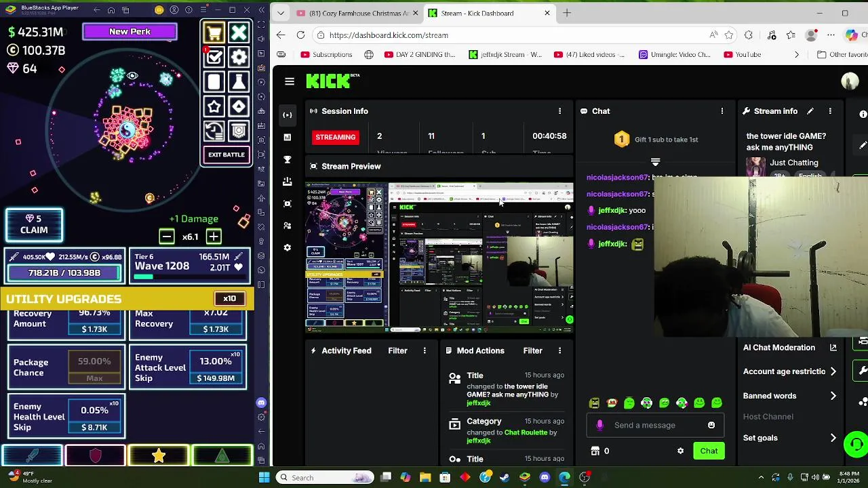
Task: Open the star icon in the game menu
Action: click(214, 106)
